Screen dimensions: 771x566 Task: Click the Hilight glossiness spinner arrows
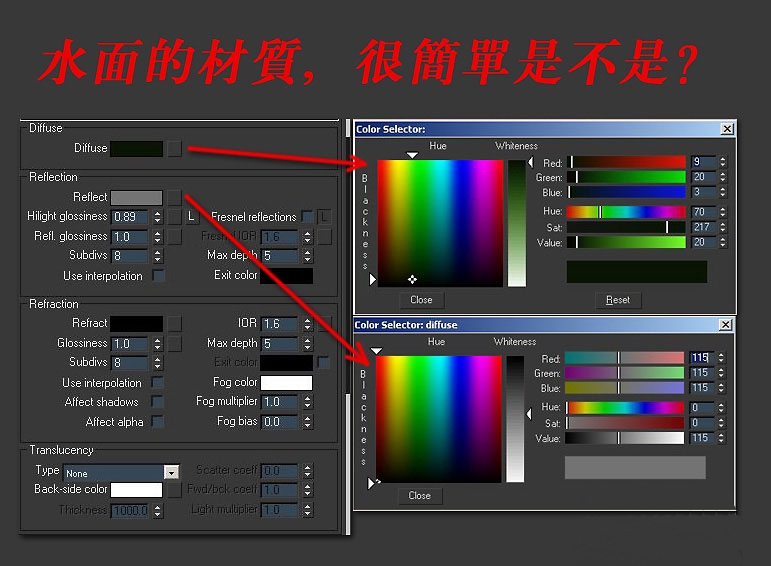click(x=157, y=217)
